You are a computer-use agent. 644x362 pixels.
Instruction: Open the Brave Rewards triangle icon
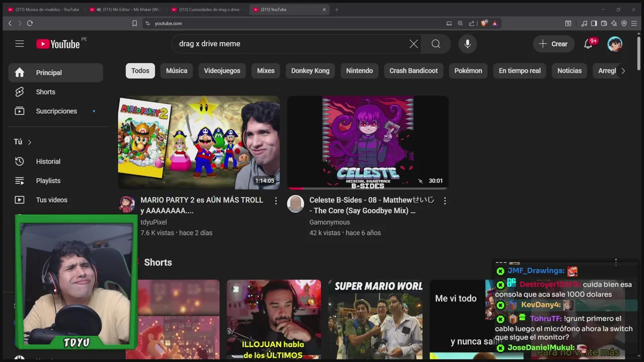pyautogui.click(x=495, y=23)
